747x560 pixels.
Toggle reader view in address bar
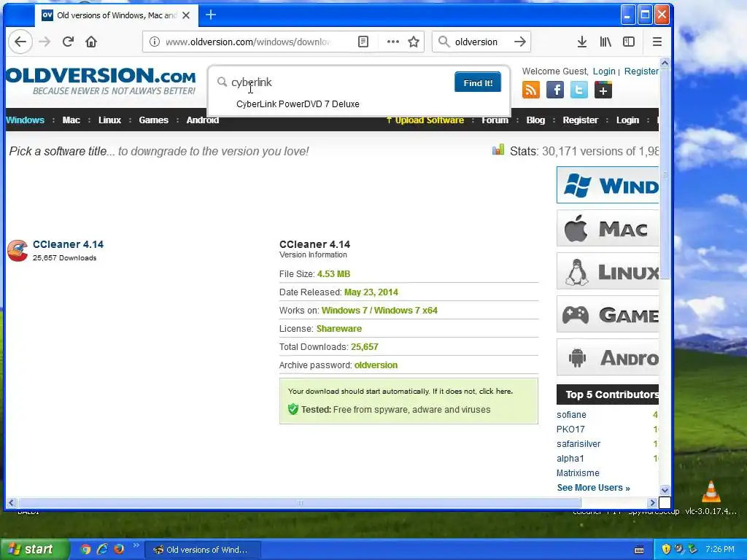(x=363, y=42)
